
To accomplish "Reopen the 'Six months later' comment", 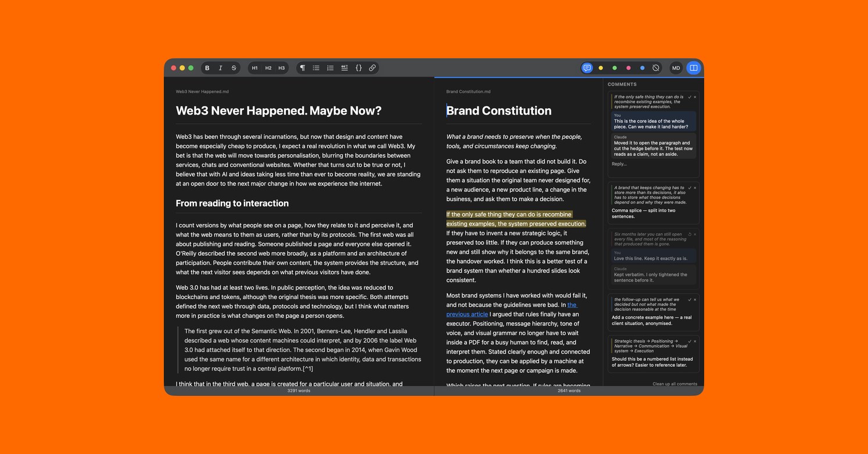I will point(690,234).
